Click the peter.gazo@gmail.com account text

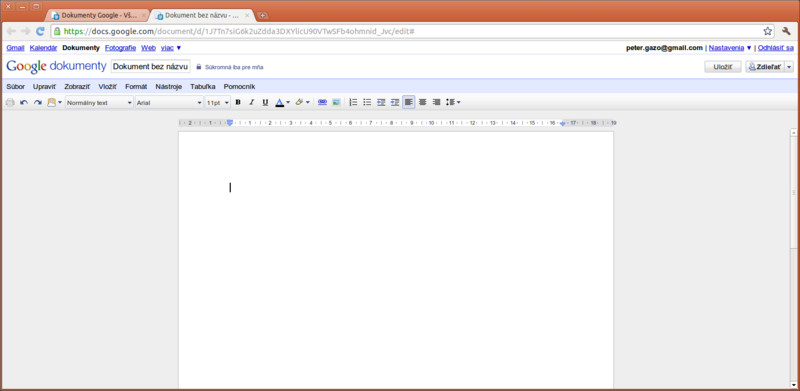pos(664,47)
